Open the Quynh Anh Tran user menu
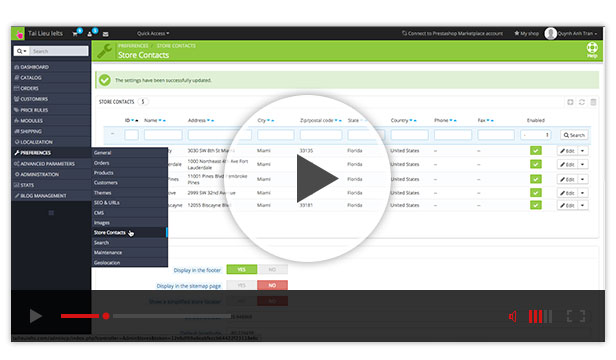The height and width of the screenshot is (360, 616). (571, 33)
